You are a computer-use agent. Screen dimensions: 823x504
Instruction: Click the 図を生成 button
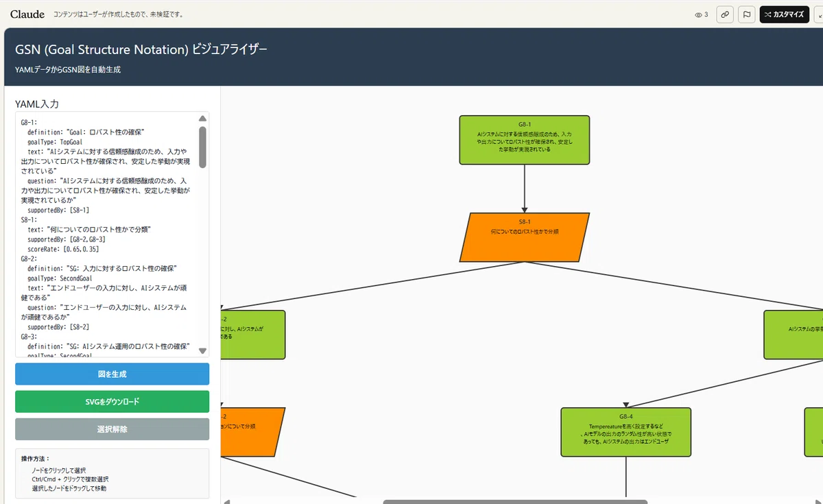pyautogui.click(x=112, y=374)
